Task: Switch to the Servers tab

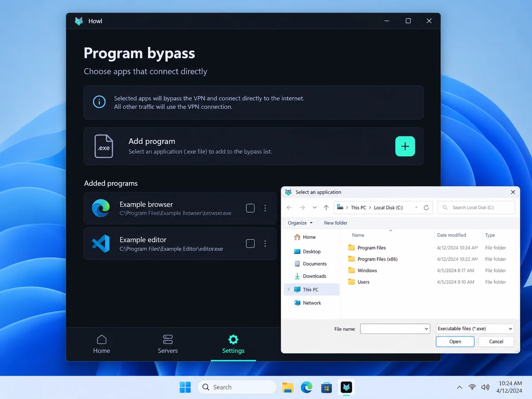Action: [168, 344]
